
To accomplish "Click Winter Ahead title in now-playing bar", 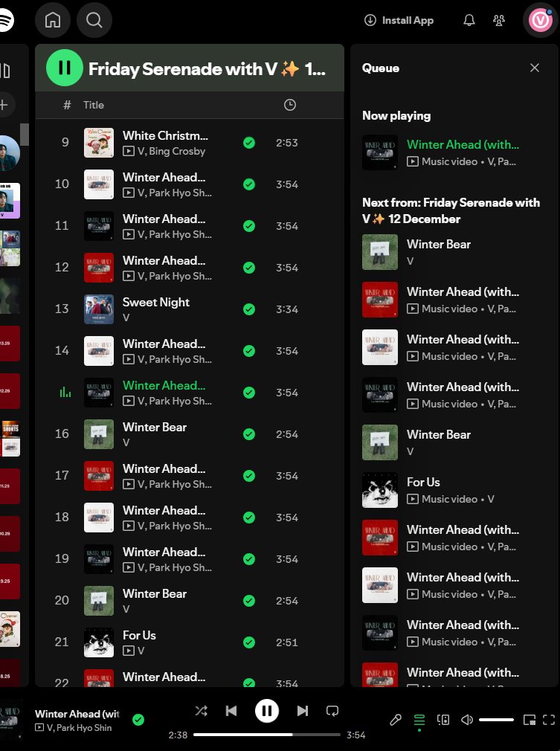I will (77, 714).
